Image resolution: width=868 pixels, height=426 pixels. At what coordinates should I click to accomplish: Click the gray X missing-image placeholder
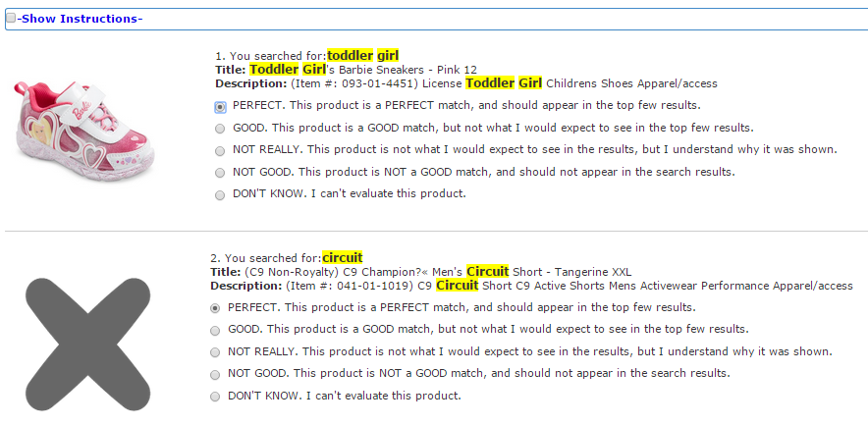click(88, 345)
